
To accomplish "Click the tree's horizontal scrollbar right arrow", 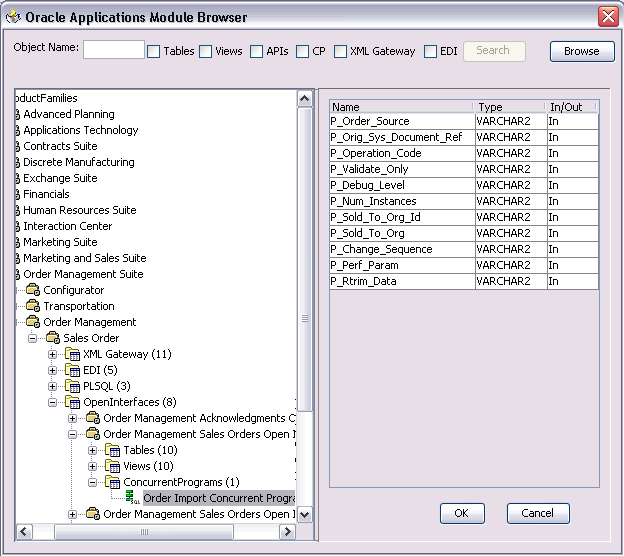I will coord(287,532).
